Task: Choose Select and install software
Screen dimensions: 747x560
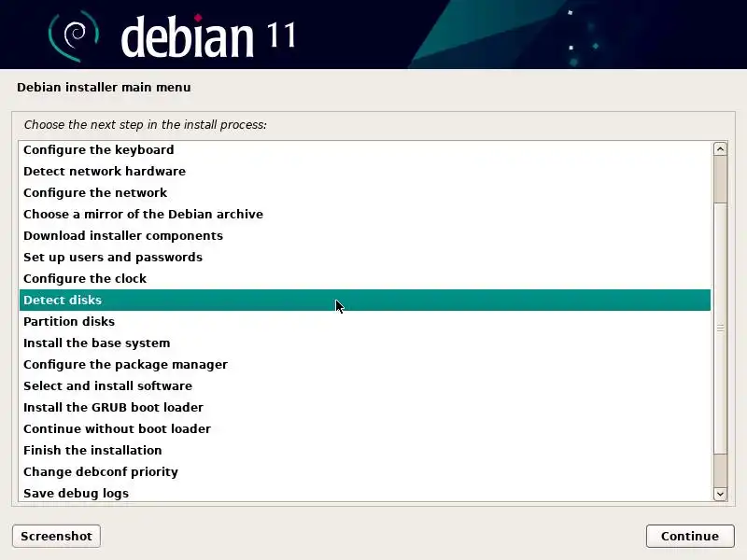Action: [x=365, y=385]
